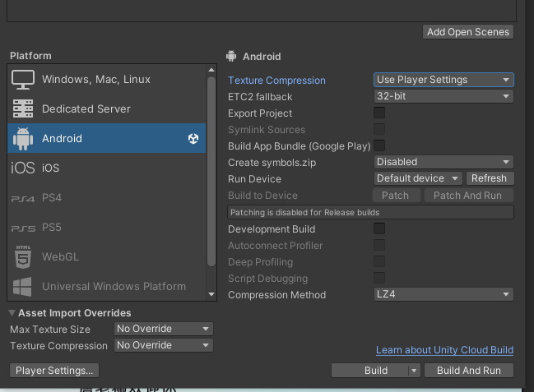Viewport: 534px width, 392px height.
Task: Click the iOS logo icon
Action: (23, 168)
